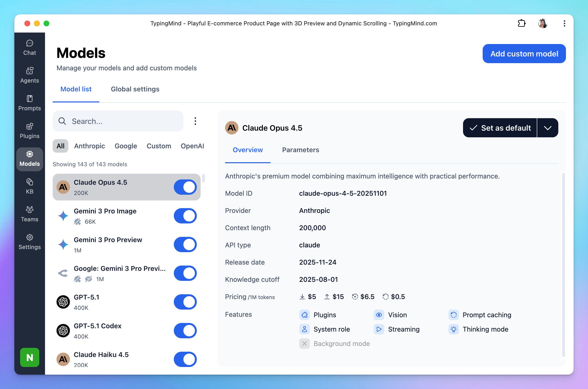
Task: Open Prompts library icon
Action: [29, 103]
